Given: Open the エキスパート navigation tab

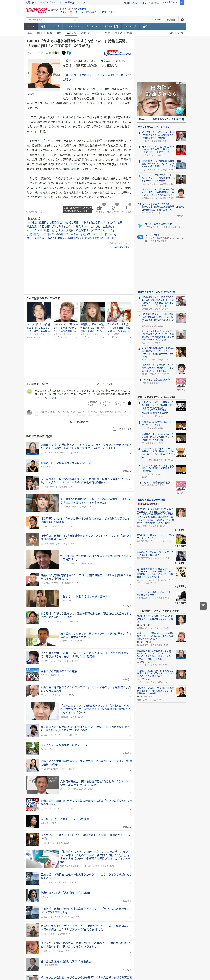Looking at the screenshot, I should tap(72, 27).
